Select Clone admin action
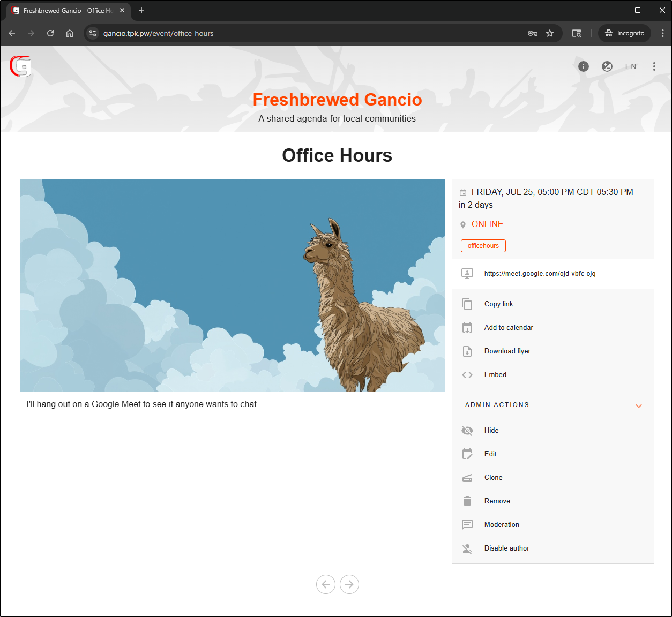This screenshot has width=672, height=617. point(493,478)
